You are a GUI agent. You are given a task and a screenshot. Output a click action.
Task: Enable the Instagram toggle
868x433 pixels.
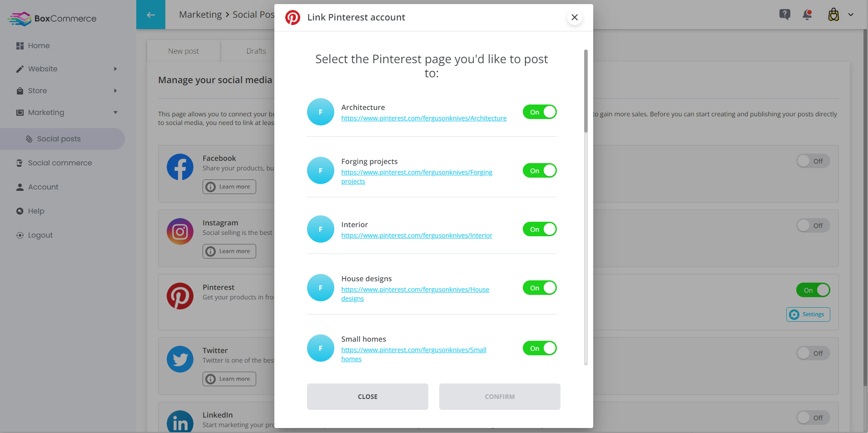point(813,225)
